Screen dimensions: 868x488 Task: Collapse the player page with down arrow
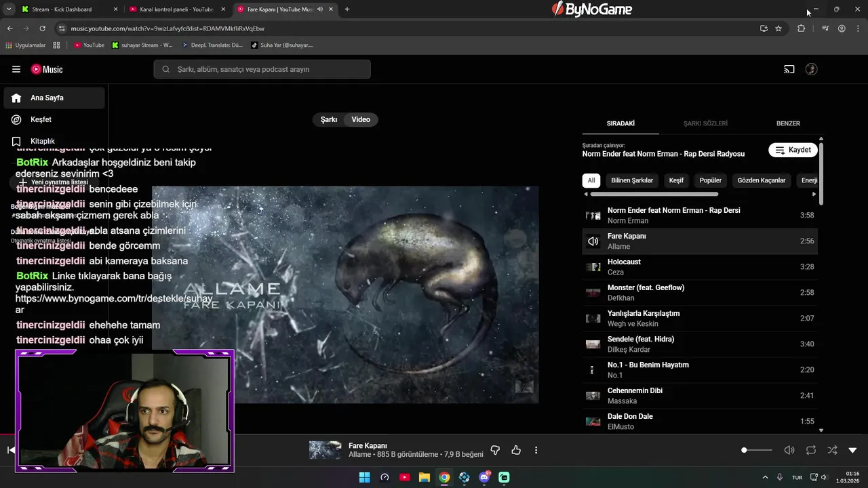click(852, 450)
